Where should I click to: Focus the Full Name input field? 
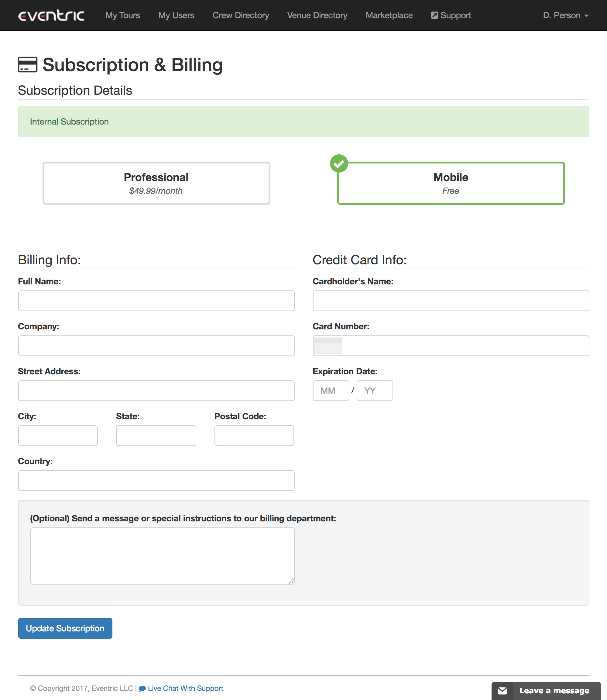[x=156, y=301]
